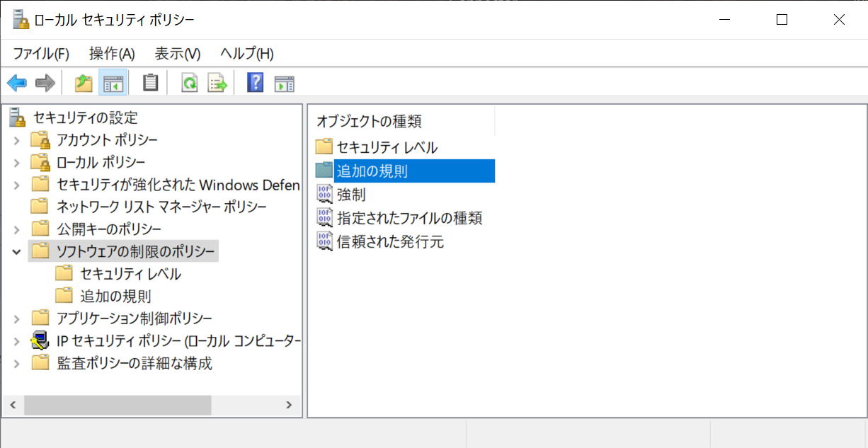This screenshot has width=868, height=448.
Task: Click the Refresh toolbar icon
Action: 189,83
